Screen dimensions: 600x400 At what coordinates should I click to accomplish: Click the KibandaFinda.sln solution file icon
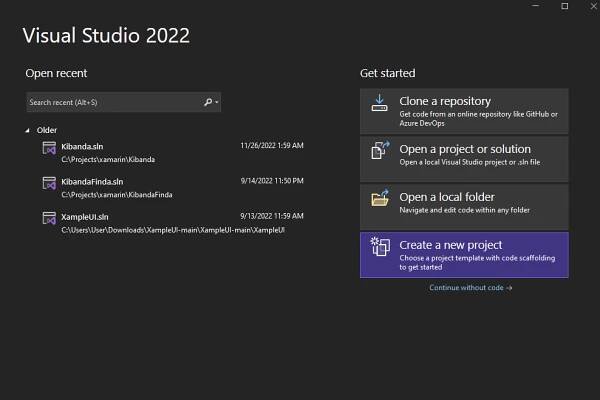(x=49, y=183)
